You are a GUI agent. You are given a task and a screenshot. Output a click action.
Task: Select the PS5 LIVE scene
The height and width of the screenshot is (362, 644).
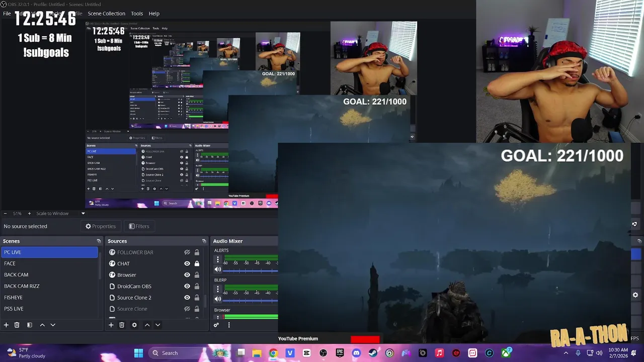point(49,309)
